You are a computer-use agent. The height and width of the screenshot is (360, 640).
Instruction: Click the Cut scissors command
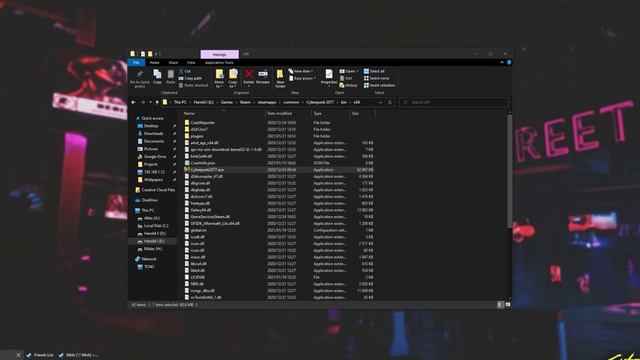click(x=185, y=71)
